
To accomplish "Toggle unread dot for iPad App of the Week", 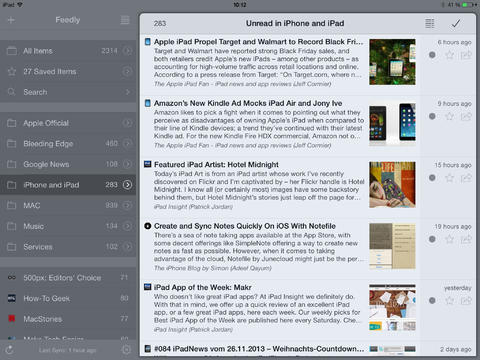I will click(x=432, y=300).
